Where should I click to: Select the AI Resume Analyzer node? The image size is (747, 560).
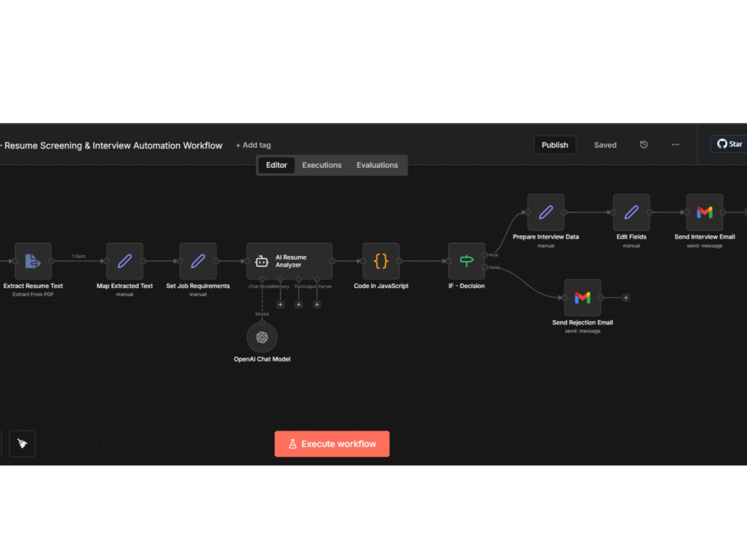click(x=289, y=261)
